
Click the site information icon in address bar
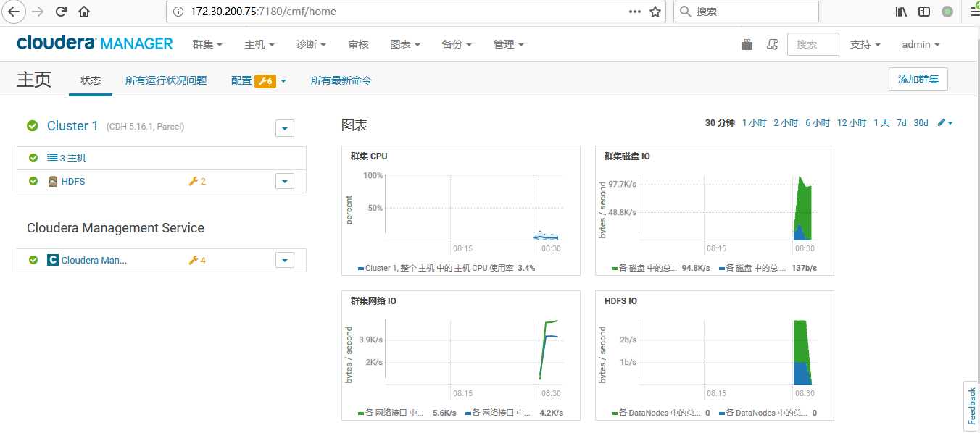(180, 12)
